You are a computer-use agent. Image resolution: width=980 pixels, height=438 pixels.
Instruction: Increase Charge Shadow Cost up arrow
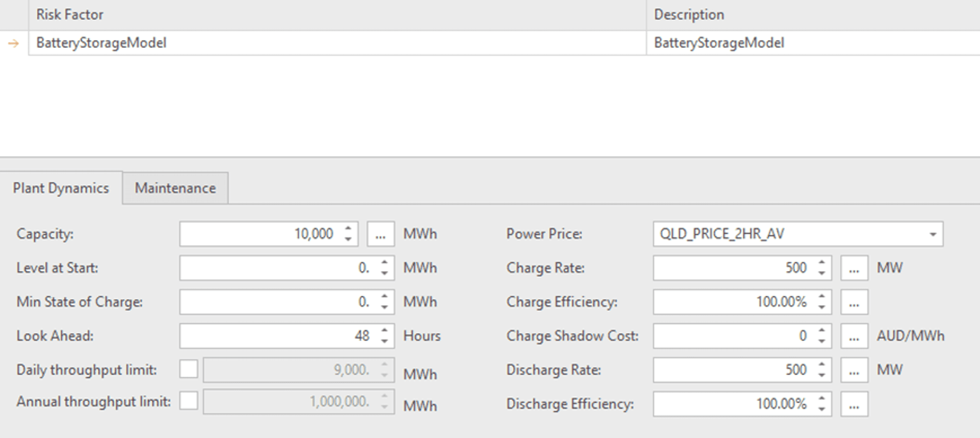(822, 330)
